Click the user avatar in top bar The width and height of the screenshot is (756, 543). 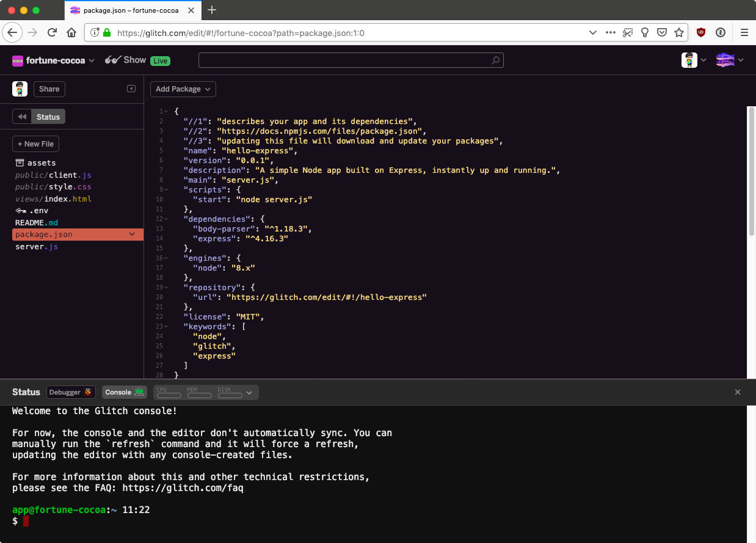coord(689,60)
